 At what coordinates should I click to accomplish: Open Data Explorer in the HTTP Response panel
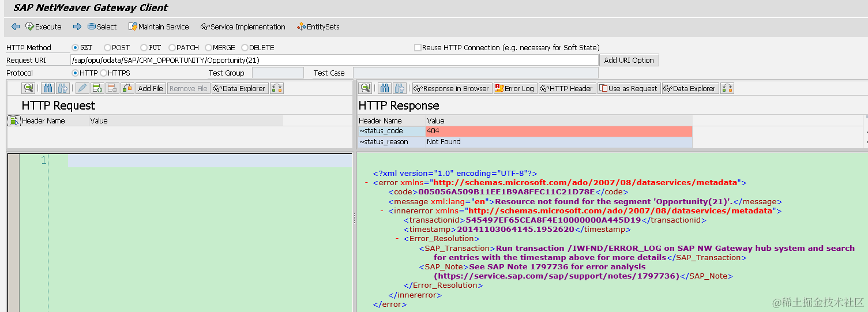690,88
